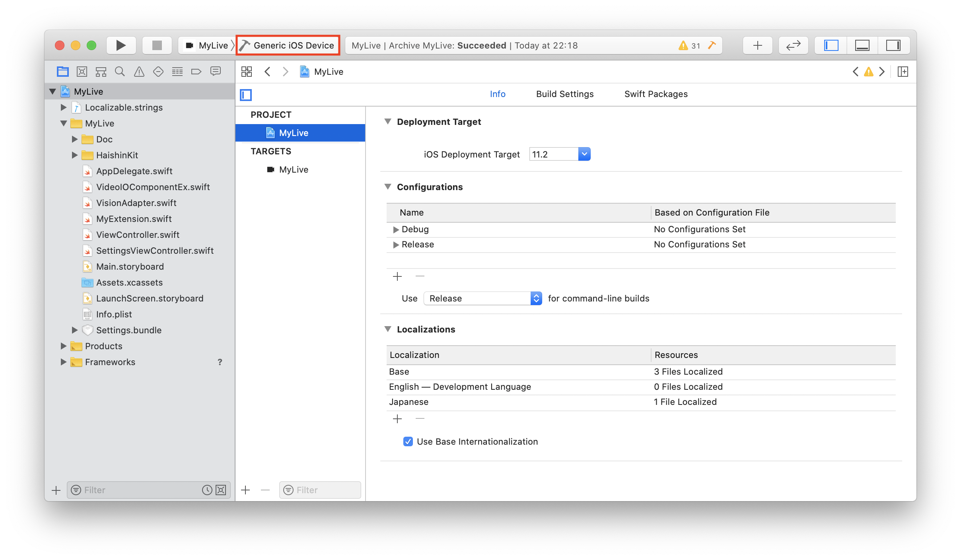This screenshot has height=560, width=961.
Task: Toggle the inspectors right panel
Action: coord(893,45)
